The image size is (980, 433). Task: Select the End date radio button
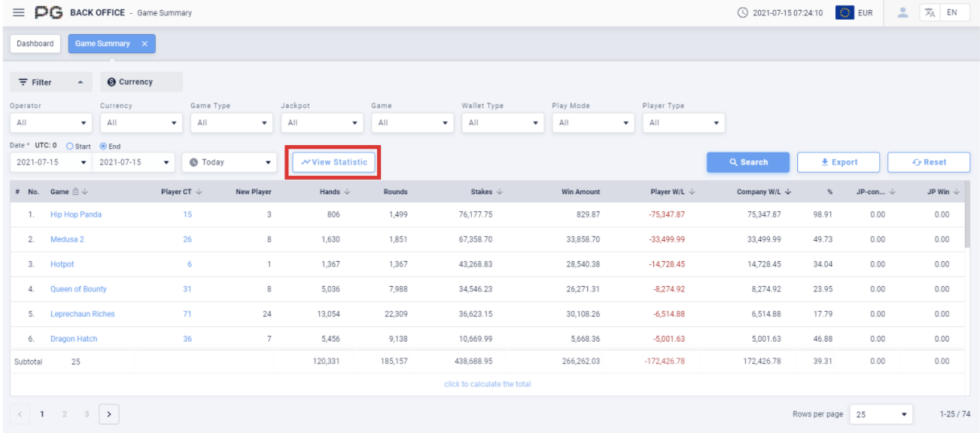[103, 146]
